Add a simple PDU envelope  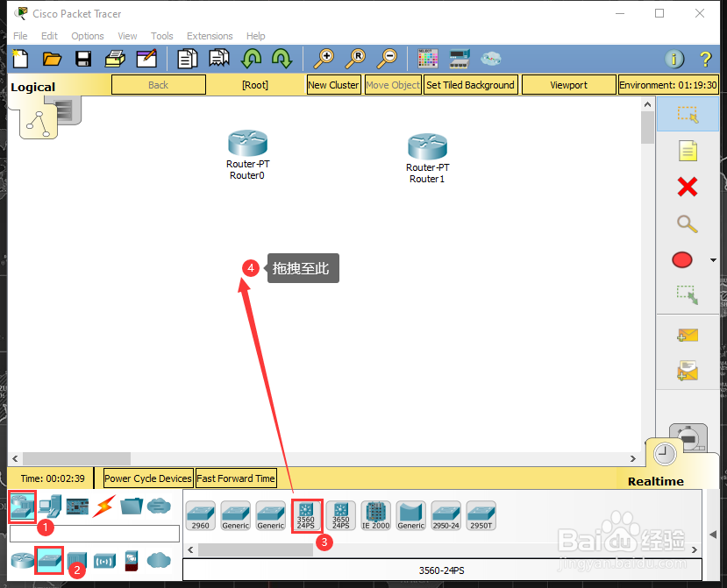[688, 335]
